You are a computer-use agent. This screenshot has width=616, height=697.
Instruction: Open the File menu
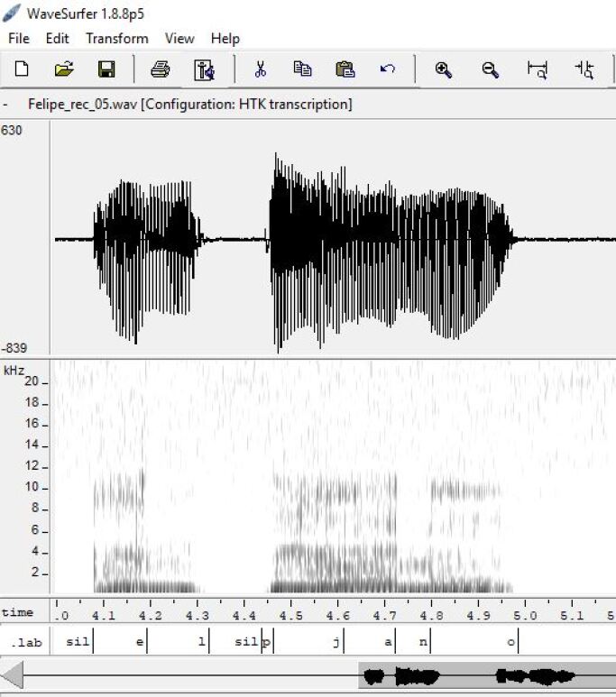pos(19,38)
